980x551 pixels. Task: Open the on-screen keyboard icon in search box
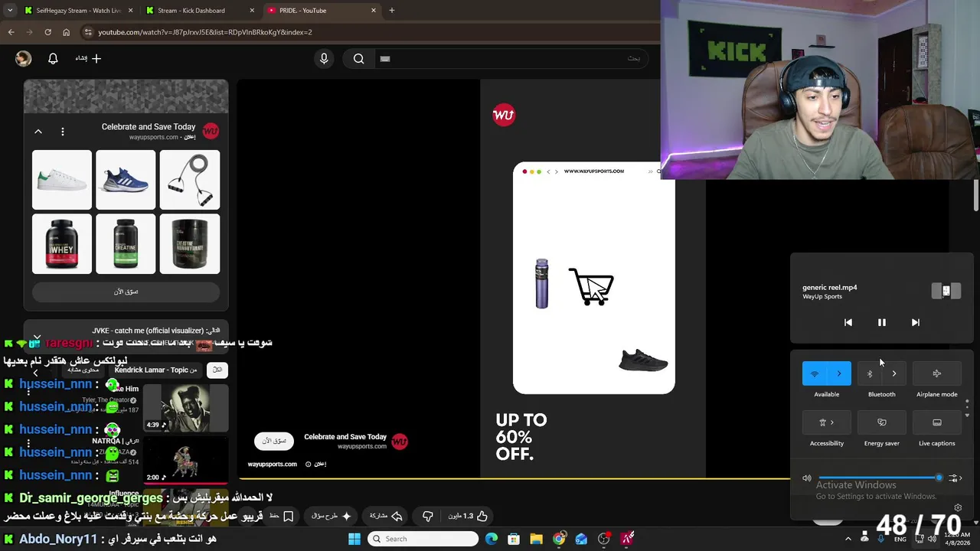(x=385, y=58)
